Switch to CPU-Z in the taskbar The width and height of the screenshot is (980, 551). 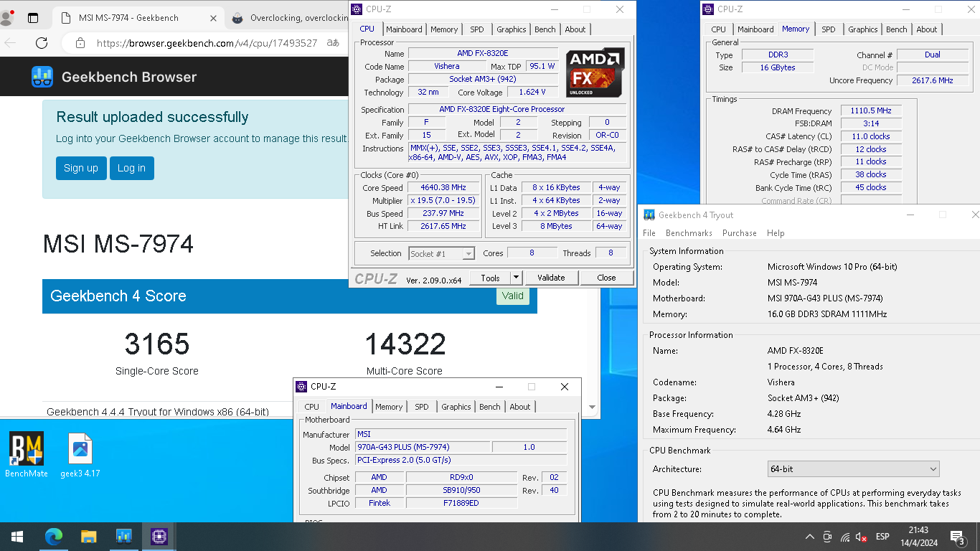[159, 537]
